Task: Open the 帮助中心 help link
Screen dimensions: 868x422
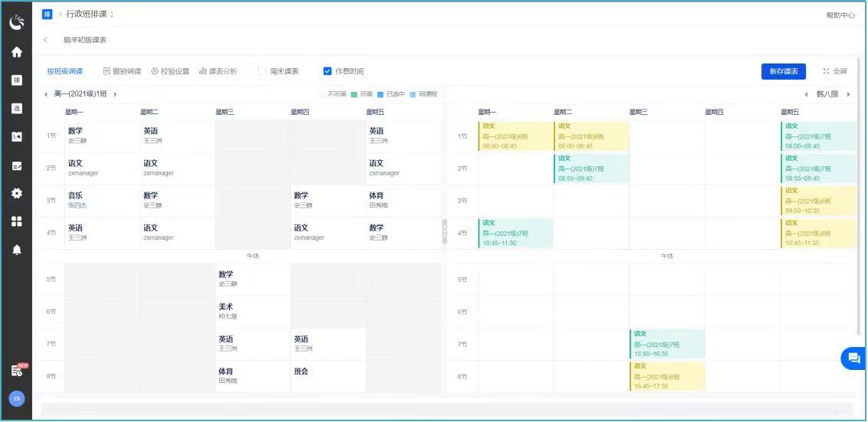Action: click(x=840, y=15)
